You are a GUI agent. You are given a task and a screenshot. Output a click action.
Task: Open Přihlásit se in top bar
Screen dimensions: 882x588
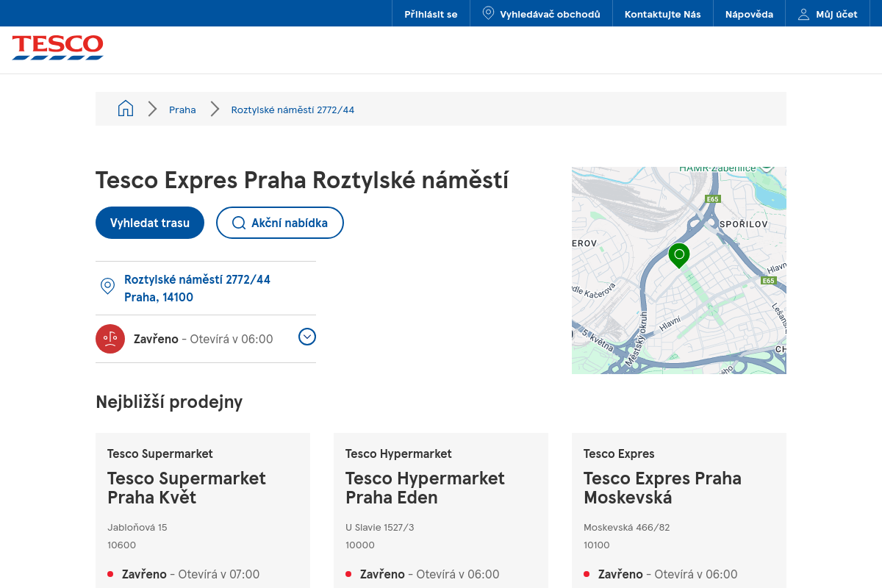(431, 14)
